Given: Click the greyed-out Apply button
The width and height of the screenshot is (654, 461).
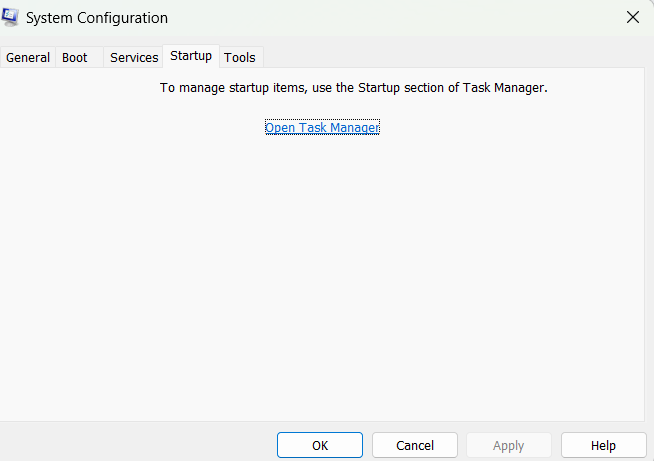Looking at the screenshot, I should 508,445.
